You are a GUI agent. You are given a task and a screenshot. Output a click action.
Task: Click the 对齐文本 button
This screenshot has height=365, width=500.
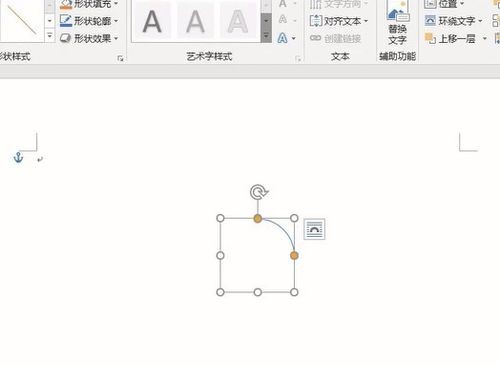[339, 21]
